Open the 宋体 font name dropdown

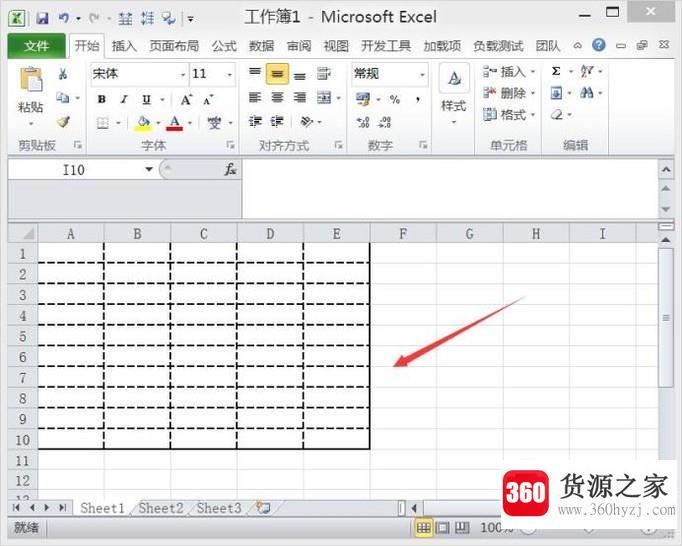183,75
